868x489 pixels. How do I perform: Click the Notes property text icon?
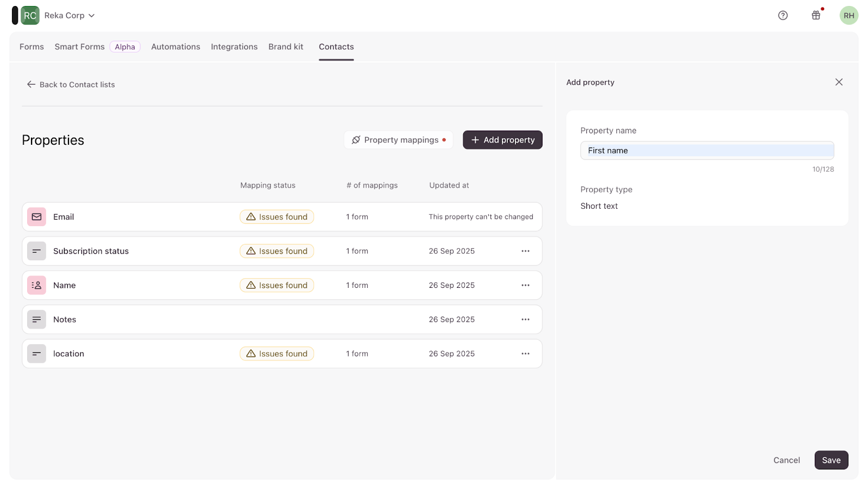tap(36, 319)
